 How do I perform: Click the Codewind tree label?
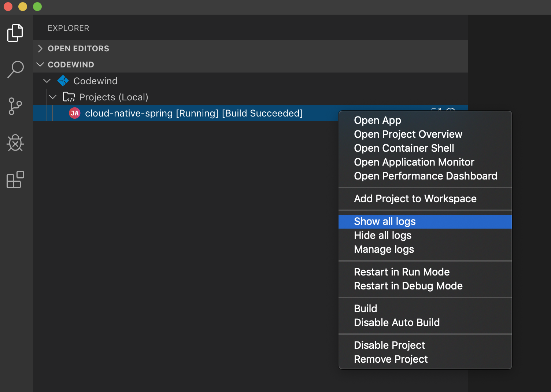pos(96,81)
